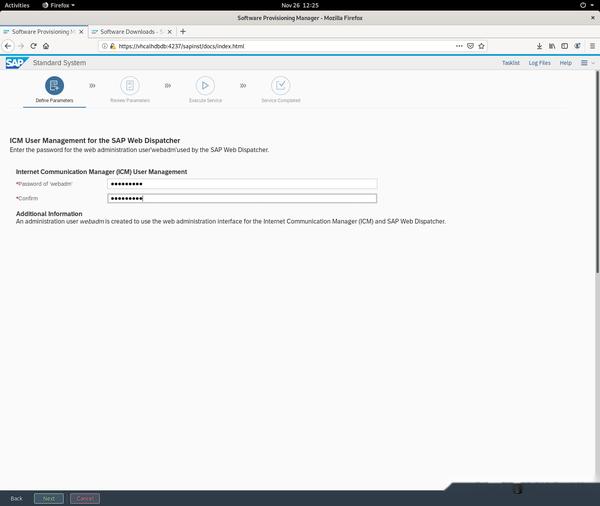600x506 pixels.
Task: Click the page vertical scrollbar
Action: tap(597, 171)
